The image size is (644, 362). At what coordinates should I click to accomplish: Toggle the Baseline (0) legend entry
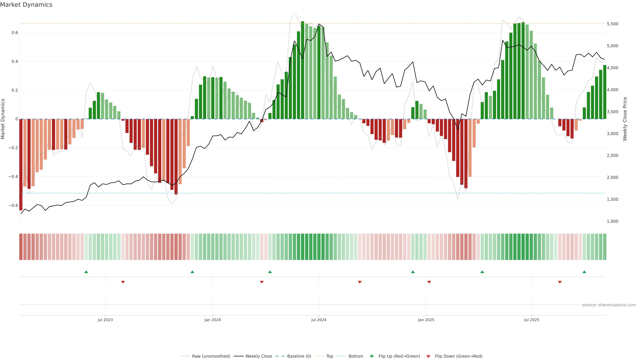pyautogui.click(x=299, y=356)
